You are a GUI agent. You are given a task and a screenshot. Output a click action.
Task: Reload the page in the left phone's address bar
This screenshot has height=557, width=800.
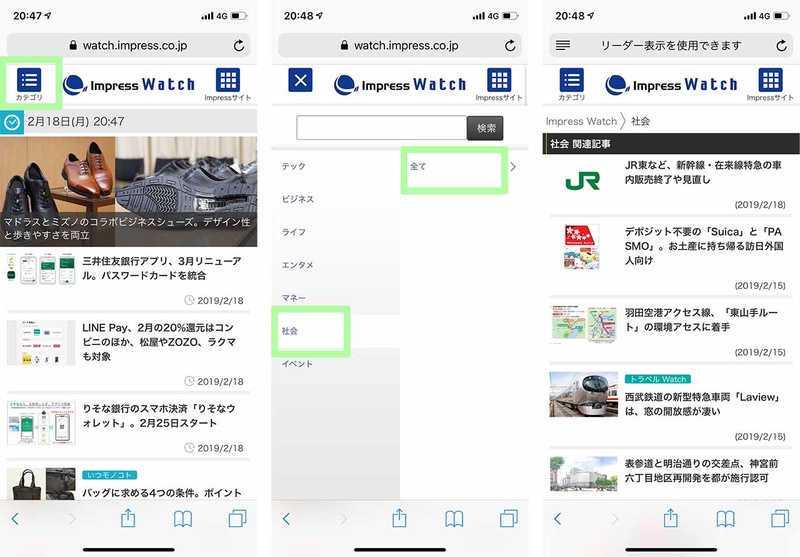(x=239, y=46)
